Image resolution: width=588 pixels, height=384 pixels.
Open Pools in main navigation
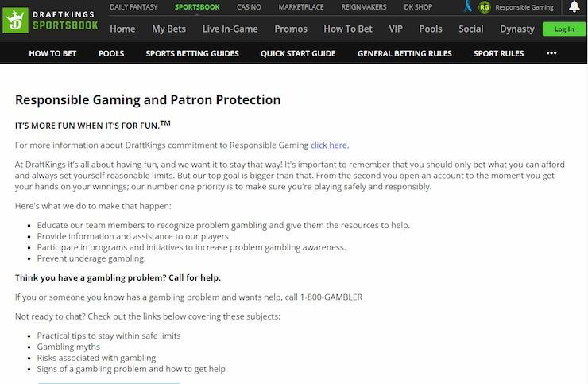click(x=431, y=29)
